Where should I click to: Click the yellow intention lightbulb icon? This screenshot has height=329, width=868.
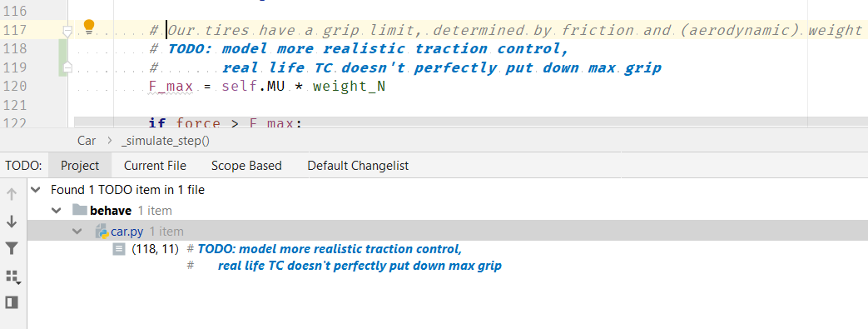tap(88, 27)
